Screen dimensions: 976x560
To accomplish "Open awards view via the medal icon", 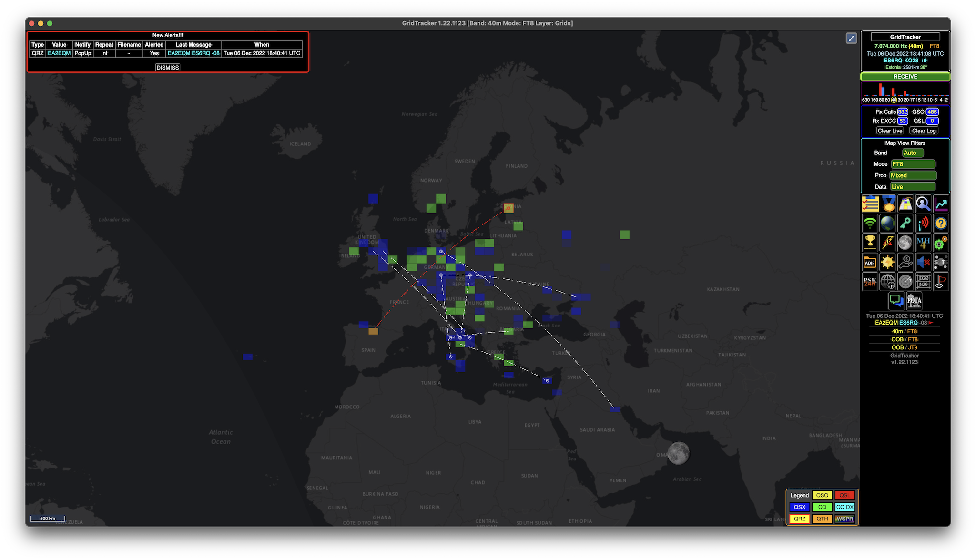I will point(887,204).
